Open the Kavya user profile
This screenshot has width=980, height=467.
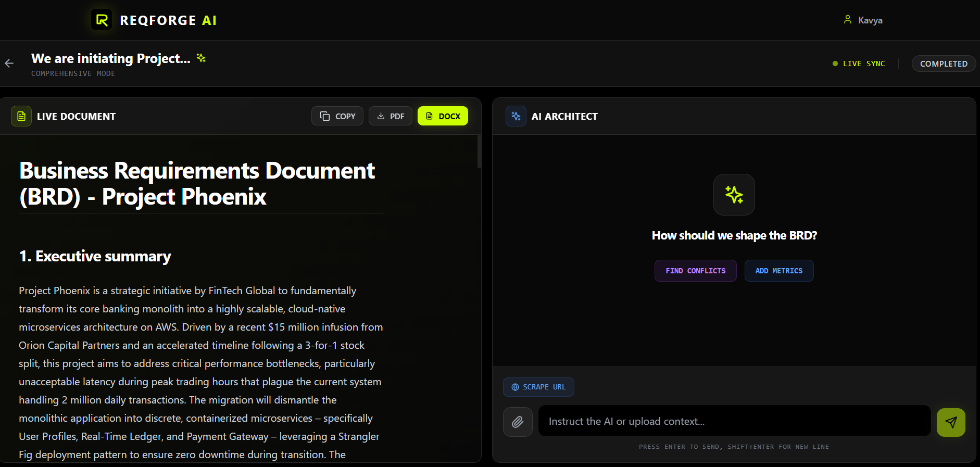coord(863,20)
